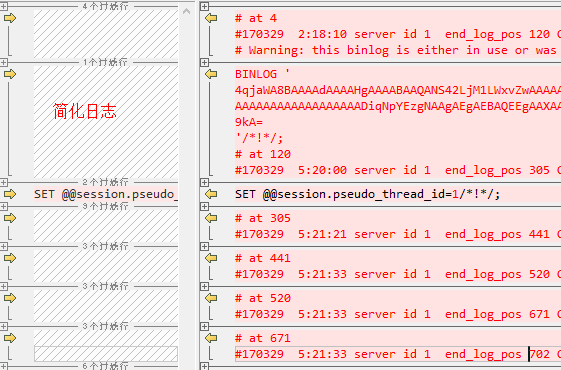Expand the left-pane section labeled 2 hidden lines
The image size is (561, 370).
pyautogui.click(x=4, y=182)
